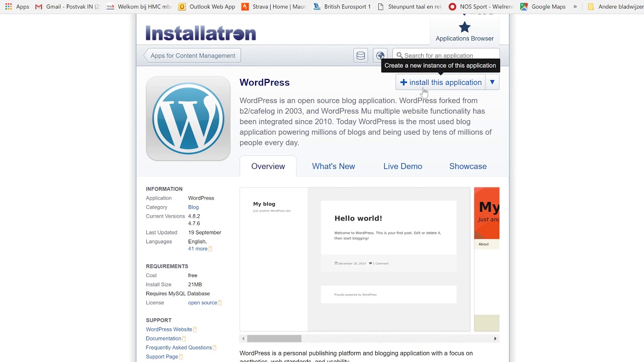Open Welkom bij HMC bookmark
This screenshot has height=362, width=644.
(x=139, y=7)
